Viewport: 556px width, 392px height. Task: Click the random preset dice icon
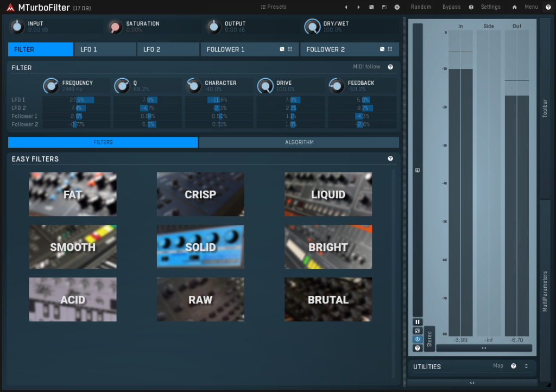point(371,7)
